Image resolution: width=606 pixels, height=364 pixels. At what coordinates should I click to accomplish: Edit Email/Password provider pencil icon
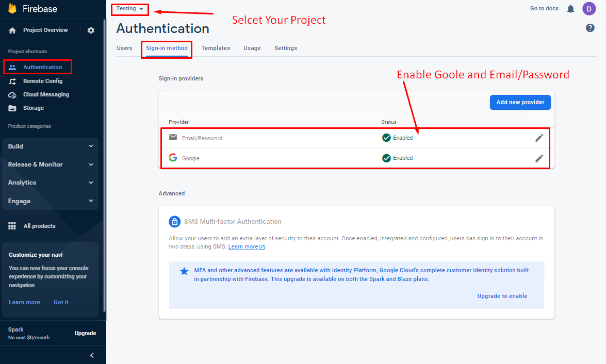pos(539,138)
